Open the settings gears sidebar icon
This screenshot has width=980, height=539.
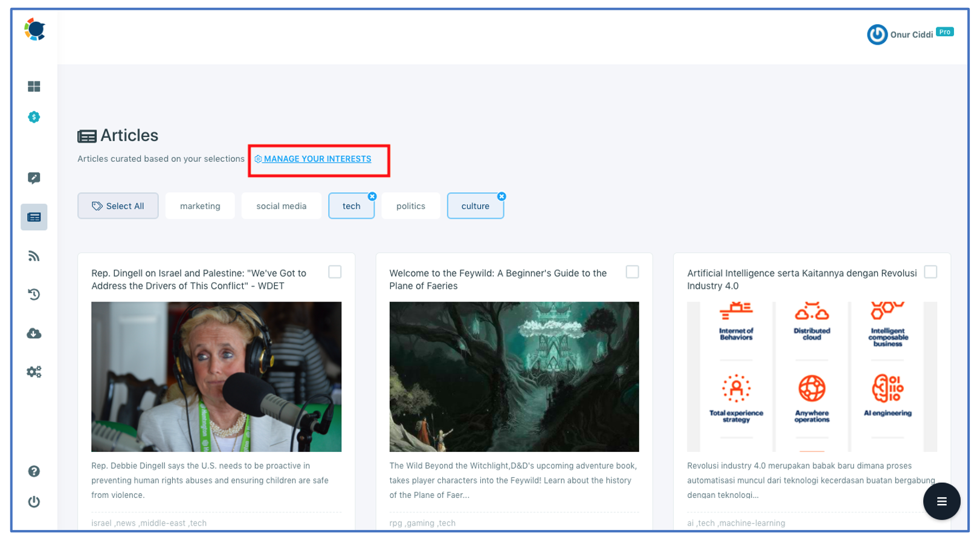pos(34,372)
